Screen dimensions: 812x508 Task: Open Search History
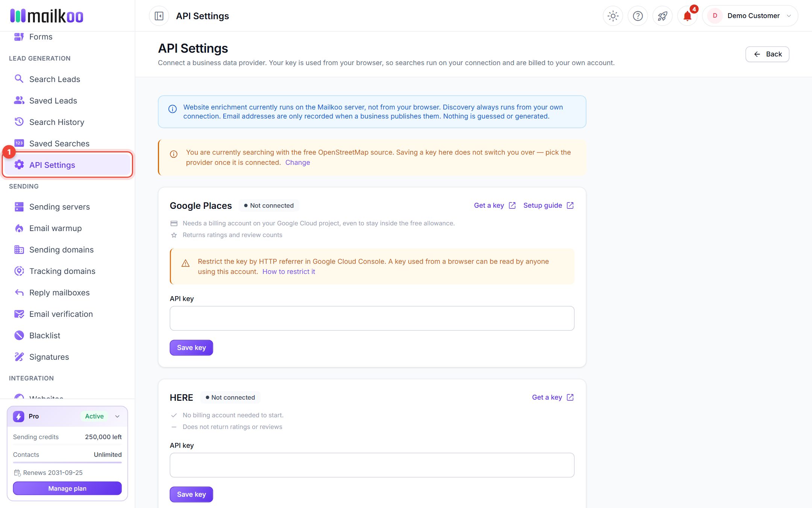click(x=67, y=122)
